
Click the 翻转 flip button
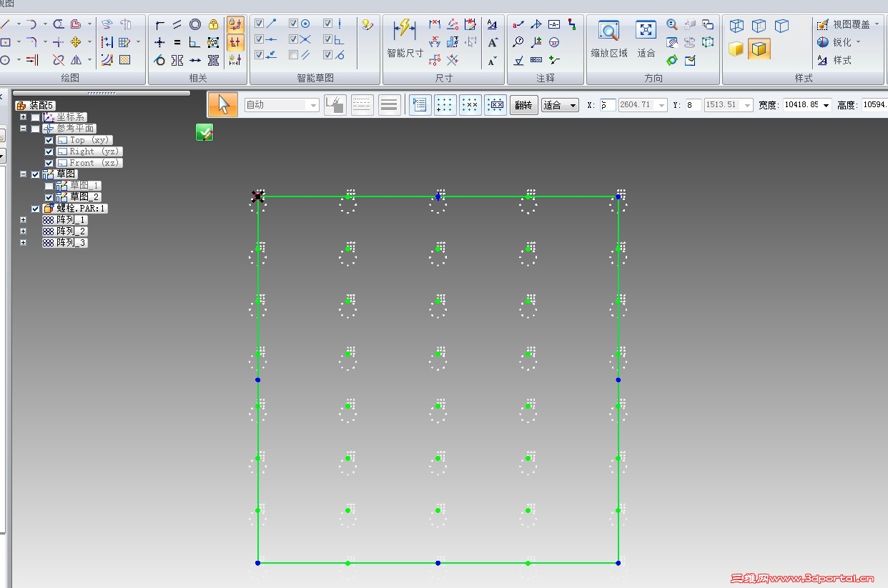[x=524, y=105]
